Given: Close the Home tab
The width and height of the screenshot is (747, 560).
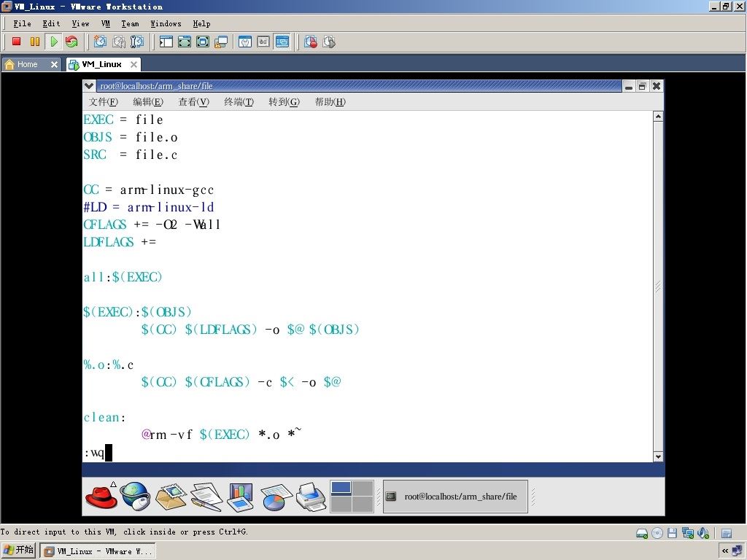Looking at the screenshot, I should tap(54, 64).
